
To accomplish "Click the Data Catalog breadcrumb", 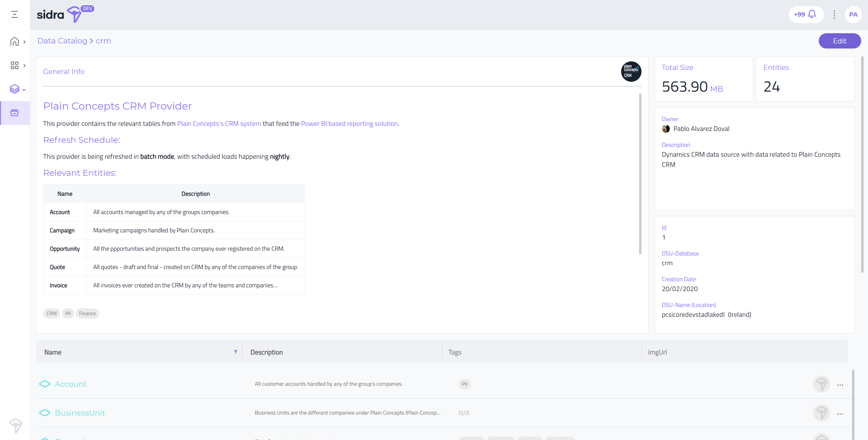I will pos(62,41).
